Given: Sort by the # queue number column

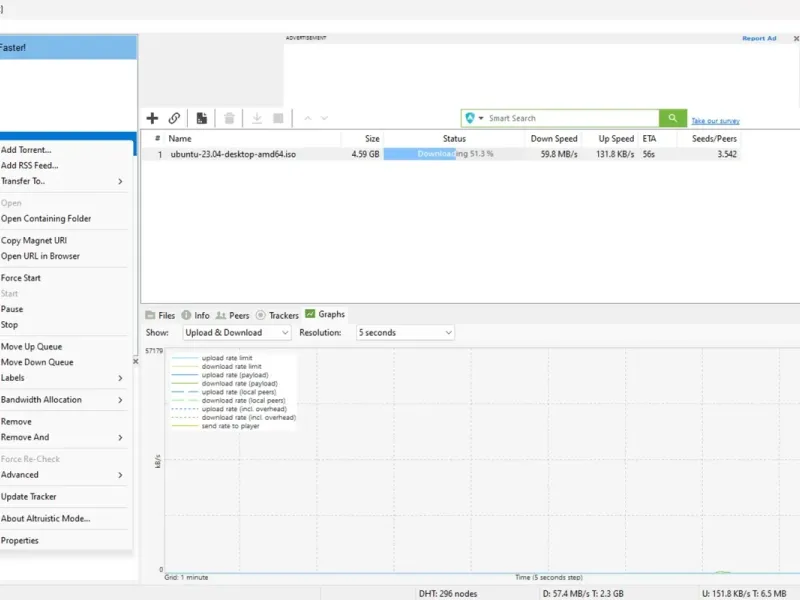Looking at the screenshot, I should (x=158, y=139).
